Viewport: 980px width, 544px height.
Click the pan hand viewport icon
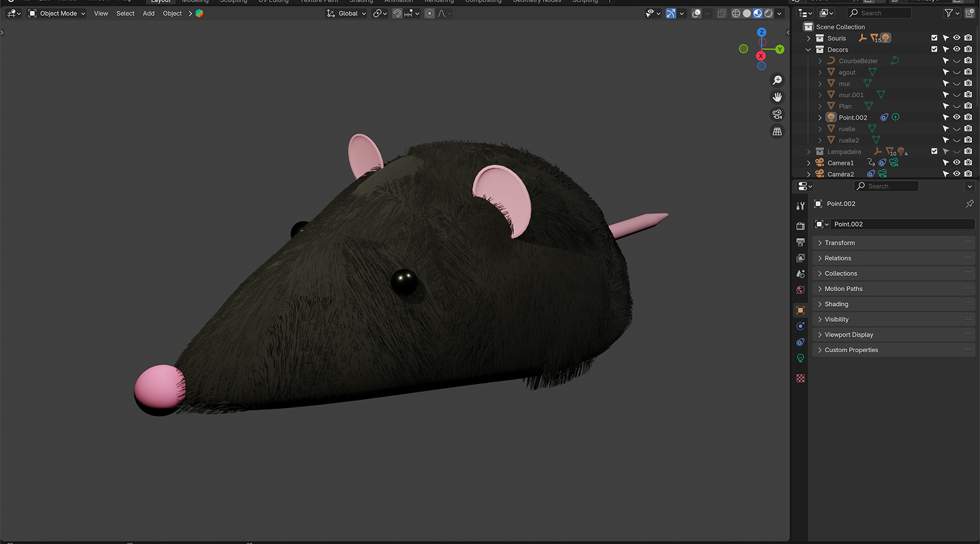(x=777, y=97)
